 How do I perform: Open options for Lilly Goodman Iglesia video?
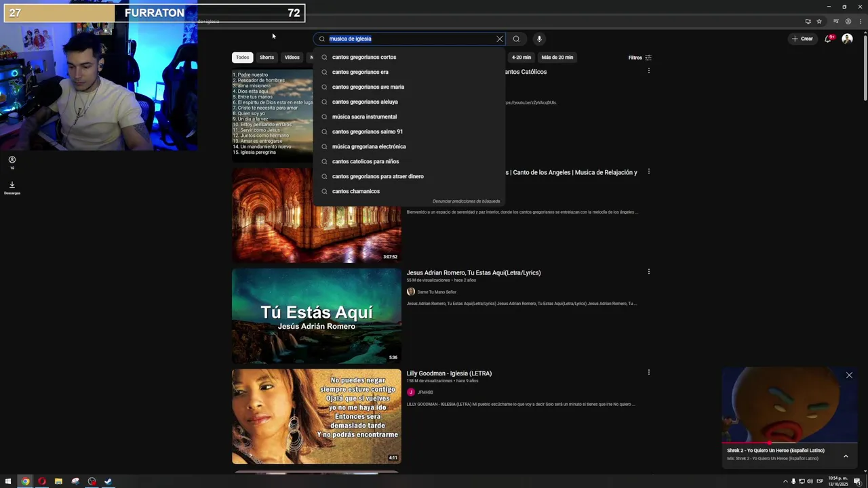point(649,372)
